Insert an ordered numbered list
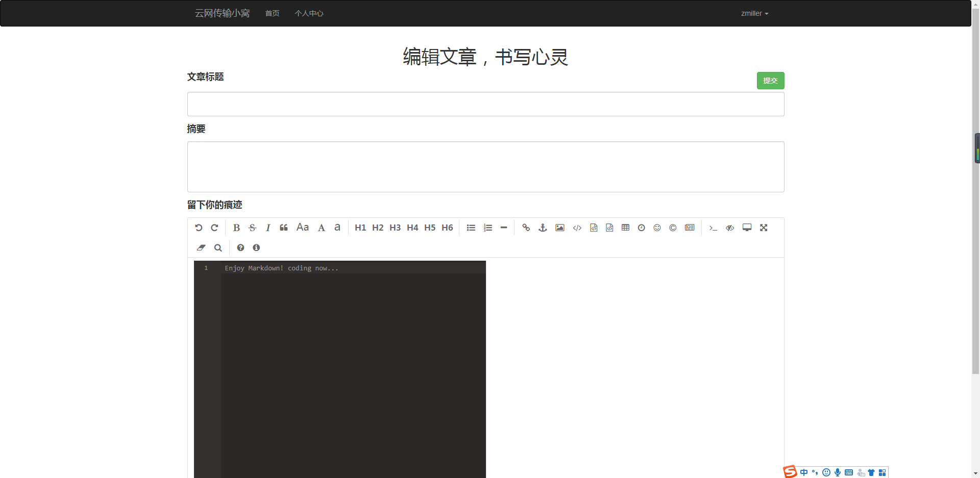Screen dimensions: 980x478 point(488,228)
